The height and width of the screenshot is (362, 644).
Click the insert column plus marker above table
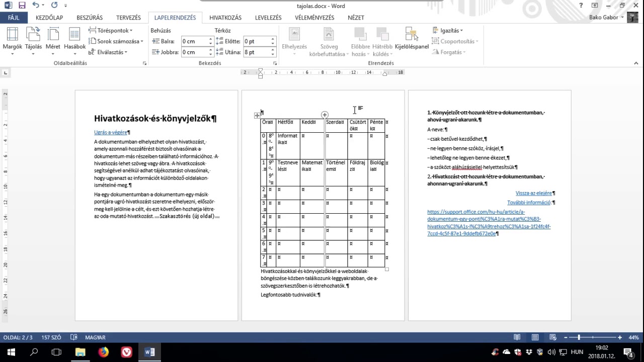pyautogui.click(x=325, y=115)
